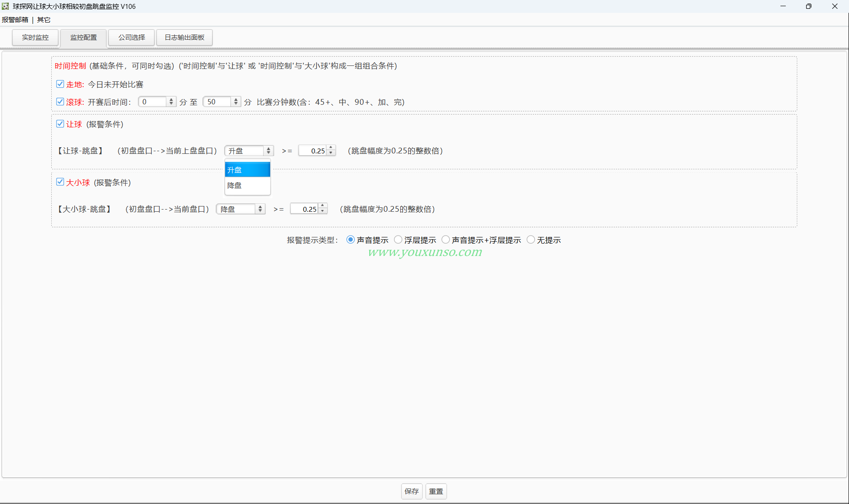Choose 升盘 in the open dropdown list

[248, 170]
